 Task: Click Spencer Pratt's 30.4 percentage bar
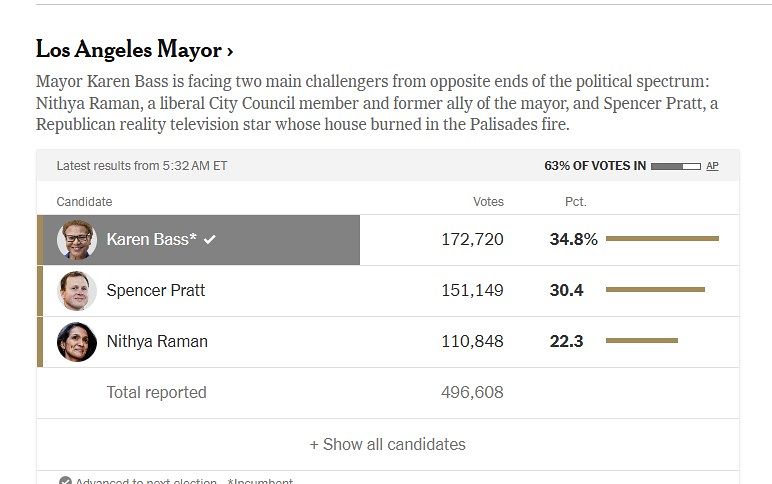pos(655,290)
